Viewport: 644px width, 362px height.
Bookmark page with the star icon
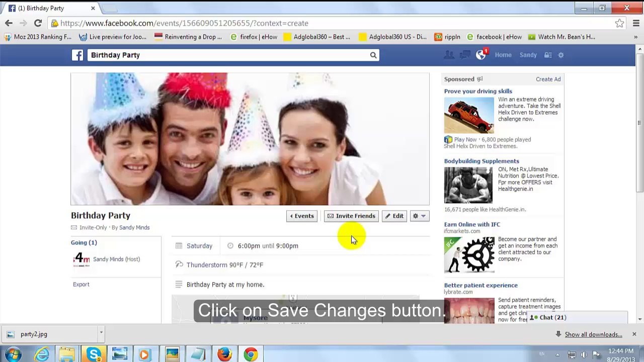pyautogui.click(x=619, y=23)
